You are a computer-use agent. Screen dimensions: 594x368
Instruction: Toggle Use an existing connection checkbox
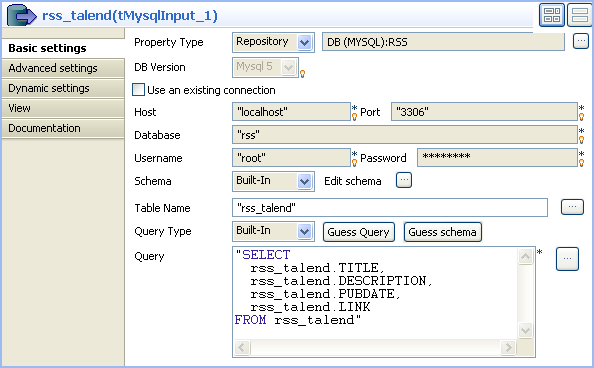(138, 90)
